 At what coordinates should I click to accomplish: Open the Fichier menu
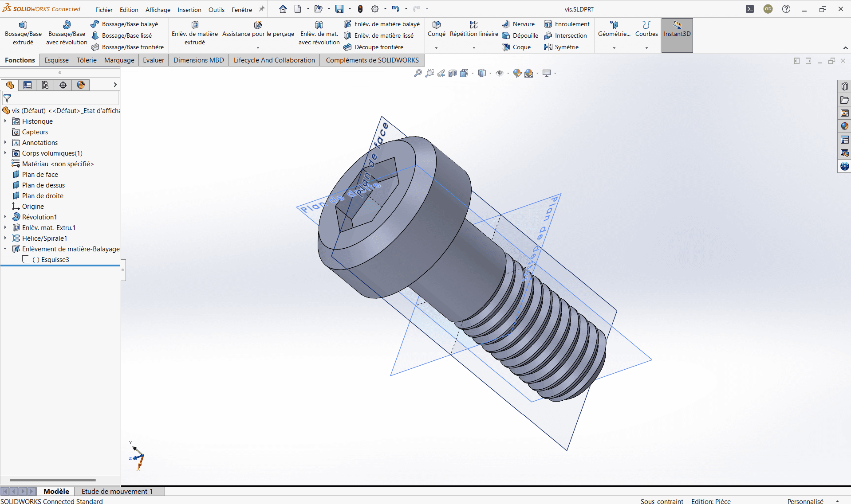pos(104,10)
